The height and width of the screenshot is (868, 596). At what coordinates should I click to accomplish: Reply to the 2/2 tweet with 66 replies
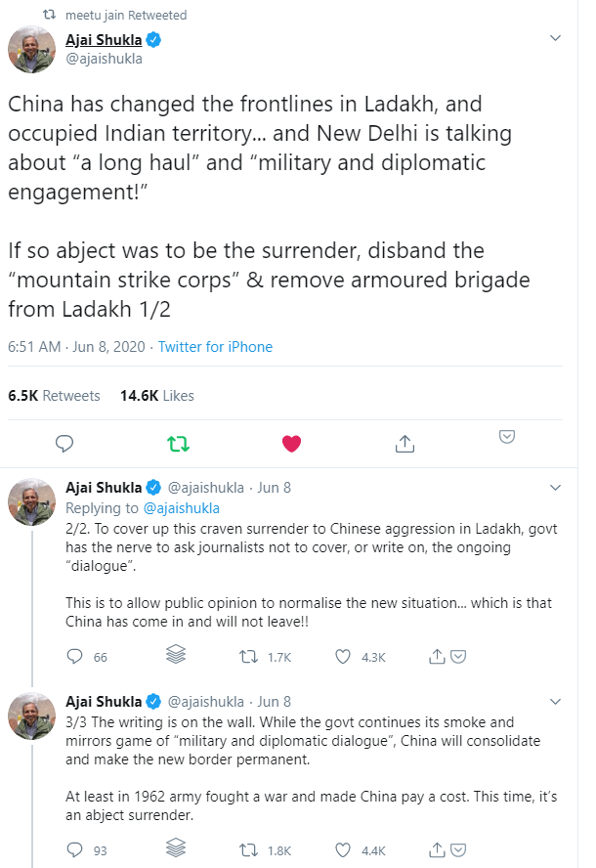point(74,657)
